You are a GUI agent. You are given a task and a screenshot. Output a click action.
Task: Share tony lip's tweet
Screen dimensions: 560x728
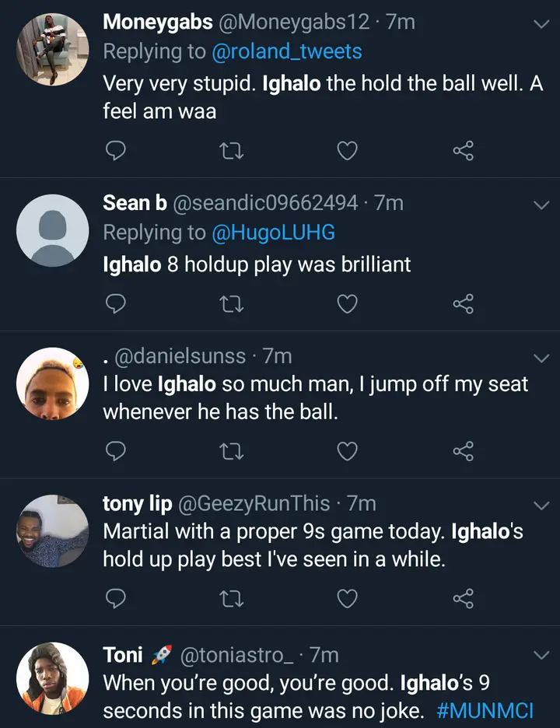tap(464, 598)
